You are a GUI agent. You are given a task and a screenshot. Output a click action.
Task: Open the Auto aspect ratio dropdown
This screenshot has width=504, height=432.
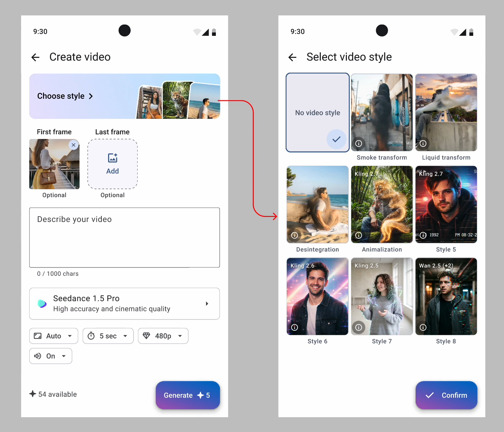coord(54,336)
